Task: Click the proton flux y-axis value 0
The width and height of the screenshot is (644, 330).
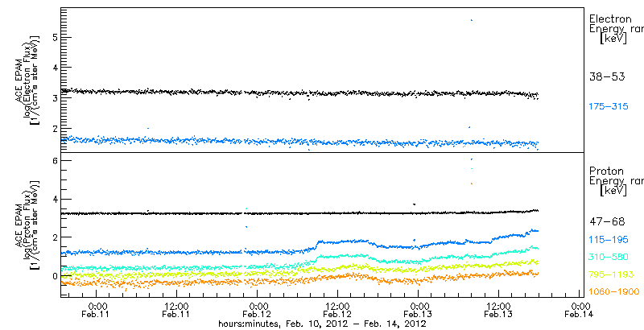Action: 53,276
